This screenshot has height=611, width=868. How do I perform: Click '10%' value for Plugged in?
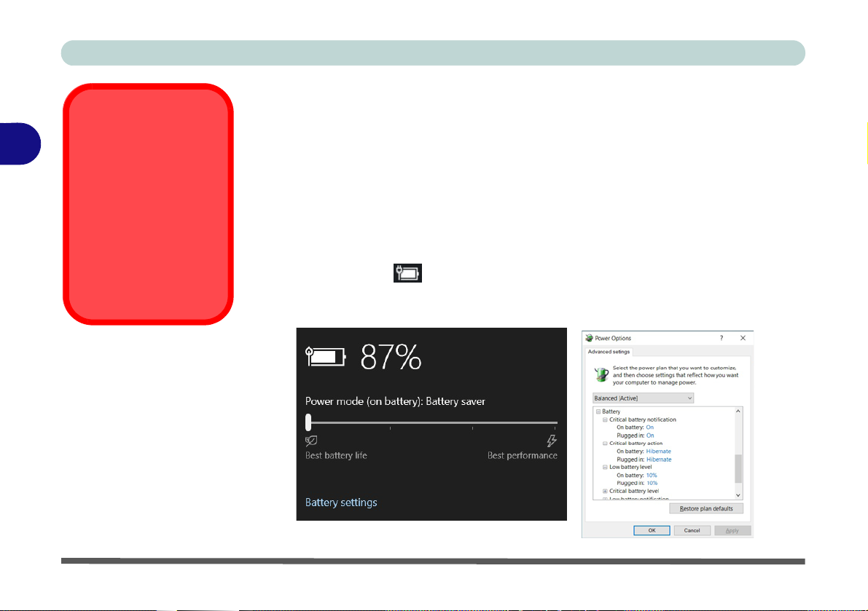pyautogui.click(x=652, y=484)
